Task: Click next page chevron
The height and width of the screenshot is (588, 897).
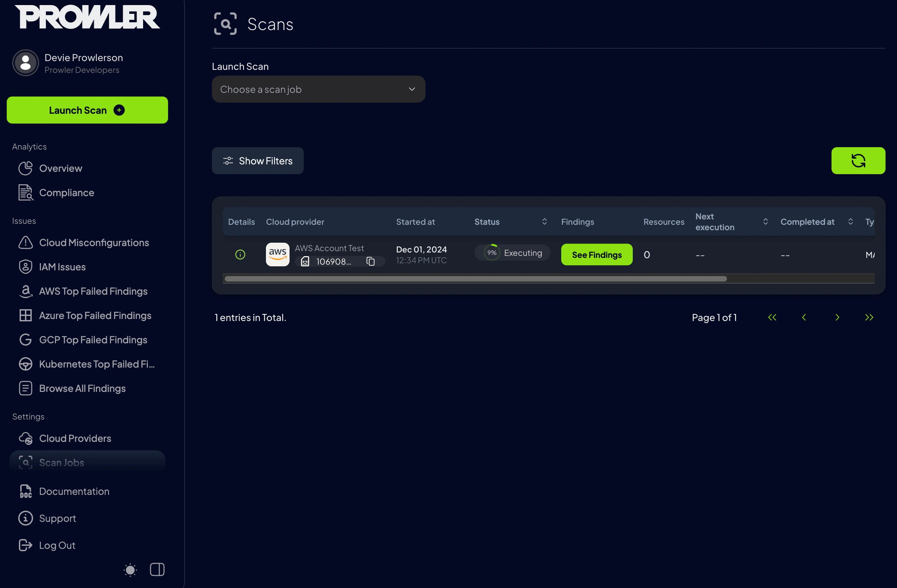Action: (837, 317)
